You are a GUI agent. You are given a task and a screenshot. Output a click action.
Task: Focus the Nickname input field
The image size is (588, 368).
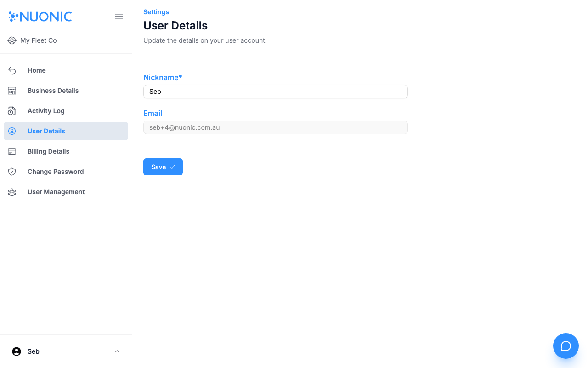click(276, 92)
